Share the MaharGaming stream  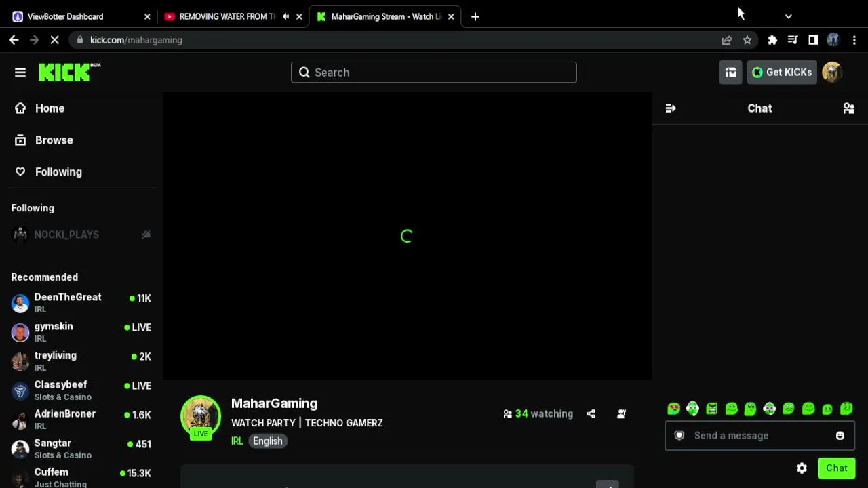[x=591, y=414]
